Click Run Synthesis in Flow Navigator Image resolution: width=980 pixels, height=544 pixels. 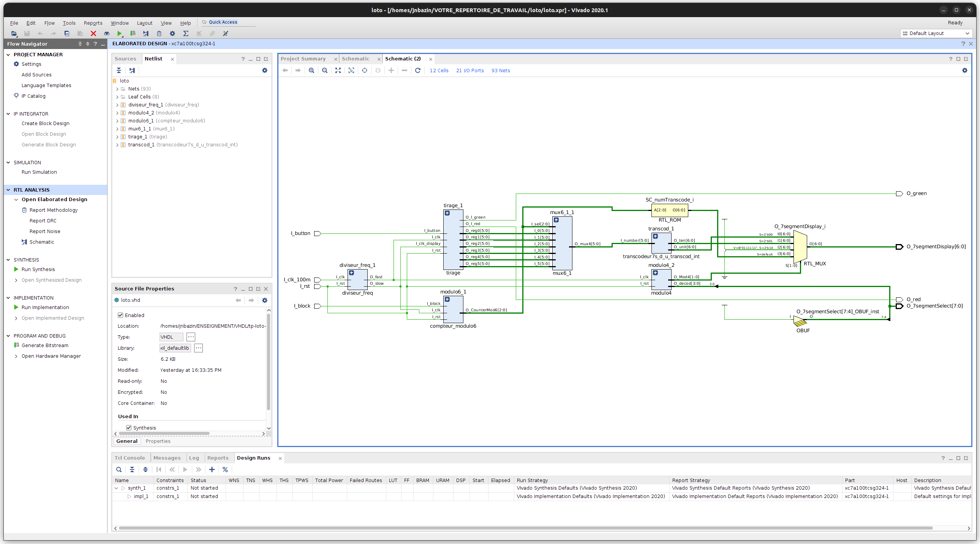click(x=38, y=270)
